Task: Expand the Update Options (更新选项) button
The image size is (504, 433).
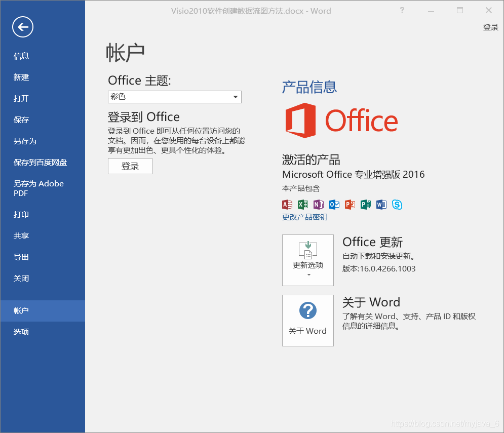Action: click(x=308, y=260)
